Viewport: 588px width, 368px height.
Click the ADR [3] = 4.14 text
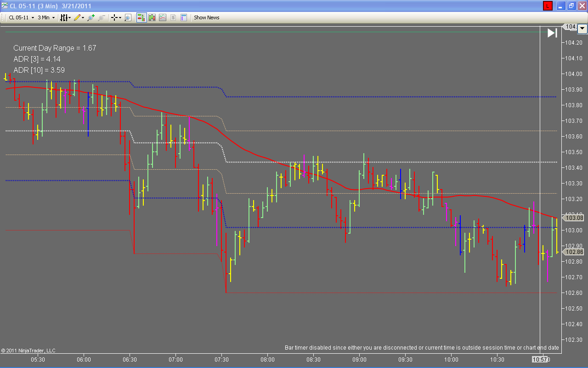[x=37, y=59]
